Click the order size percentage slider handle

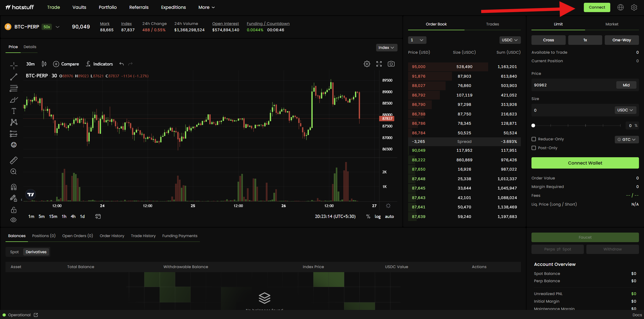pyautogui.click(x=533, y=125)
